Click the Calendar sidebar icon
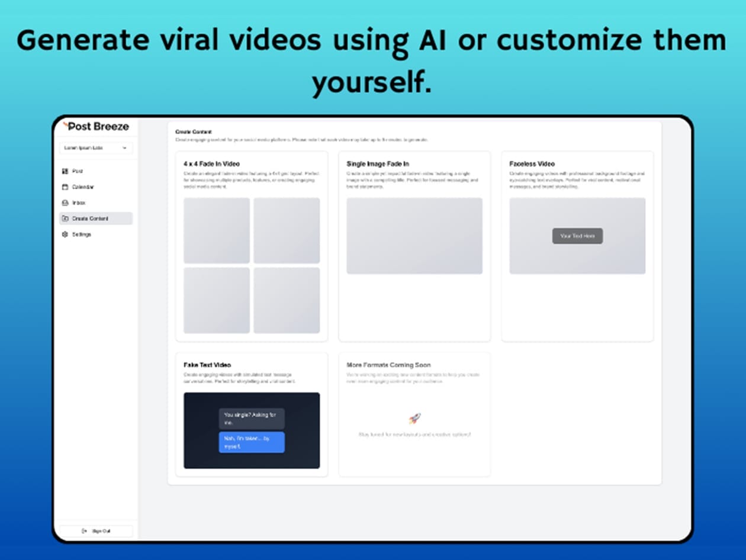 65,187
